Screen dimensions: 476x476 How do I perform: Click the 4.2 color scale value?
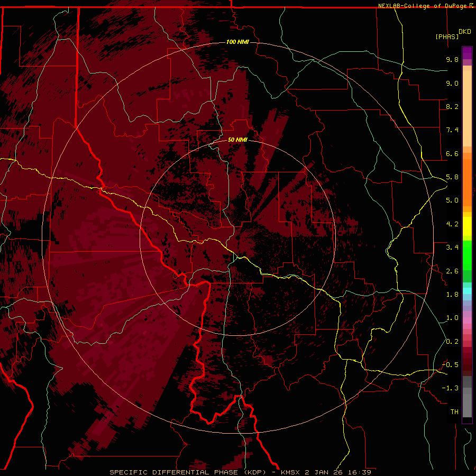coord(452,224)
